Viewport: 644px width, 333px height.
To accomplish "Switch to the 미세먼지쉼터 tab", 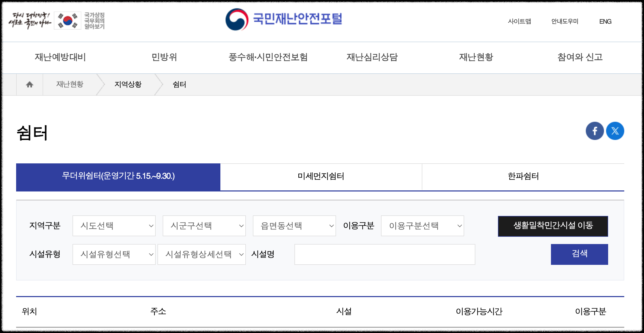I will click(x=321, y=176).
